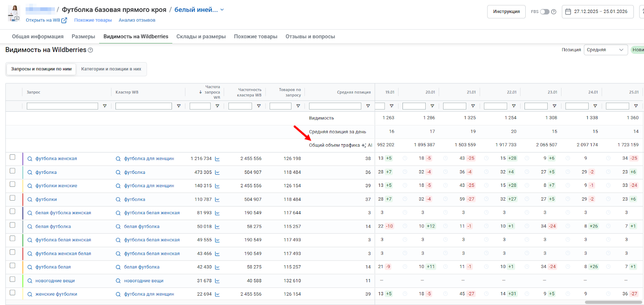Click the Инструкция button
The height and width of the screenshot is (305, 644).
pos(506,12)
